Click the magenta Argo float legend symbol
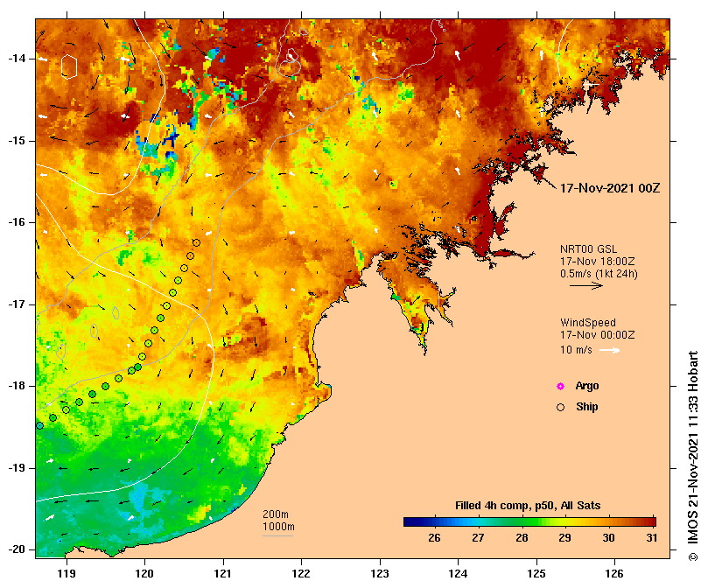This screenshot has width=708, height=588. pos(560,386)
